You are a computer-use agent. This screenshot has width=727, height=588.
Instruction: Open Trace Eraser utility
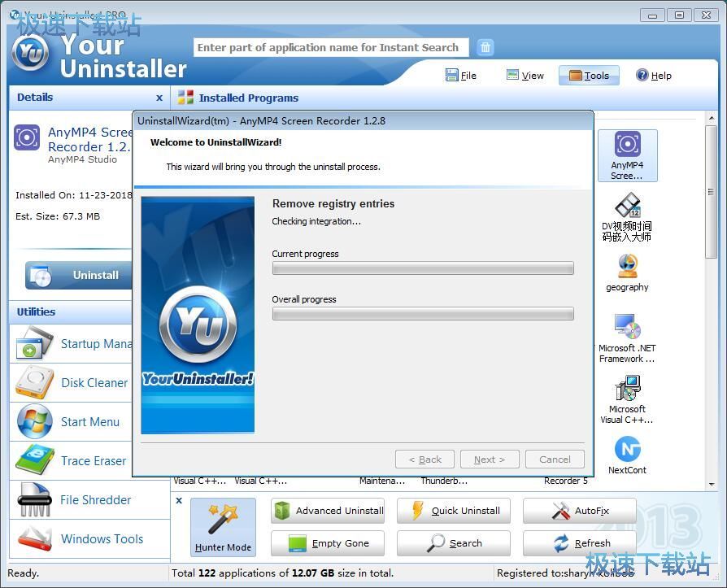point(72,460)
